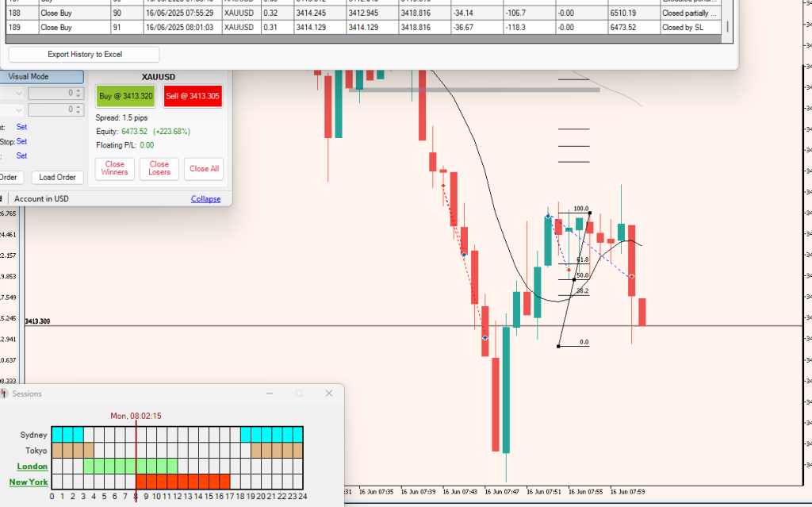Click the Load Order button
Viewport: 812px width, 507px height.
point(57,178)
